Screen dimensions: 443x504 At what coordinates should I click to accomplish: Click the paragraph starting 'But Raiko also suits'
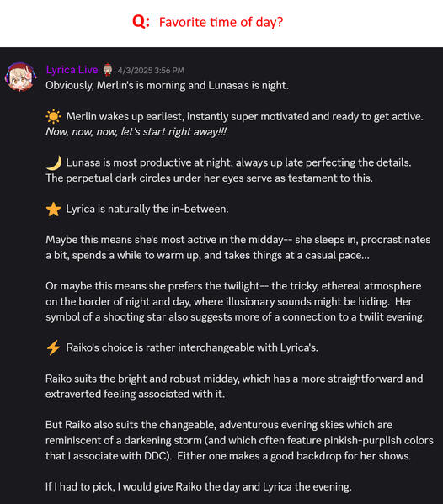coord(239,440)
